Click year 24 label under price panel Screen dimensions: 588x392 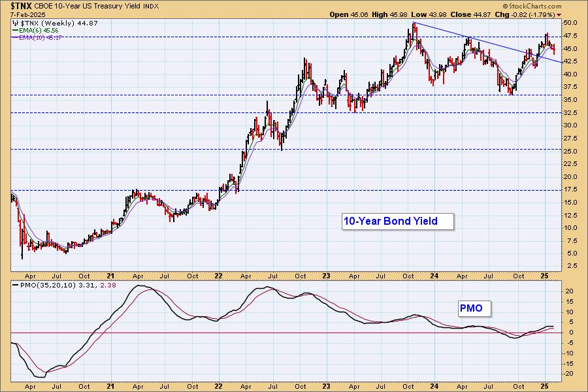[x=434, y=276]
